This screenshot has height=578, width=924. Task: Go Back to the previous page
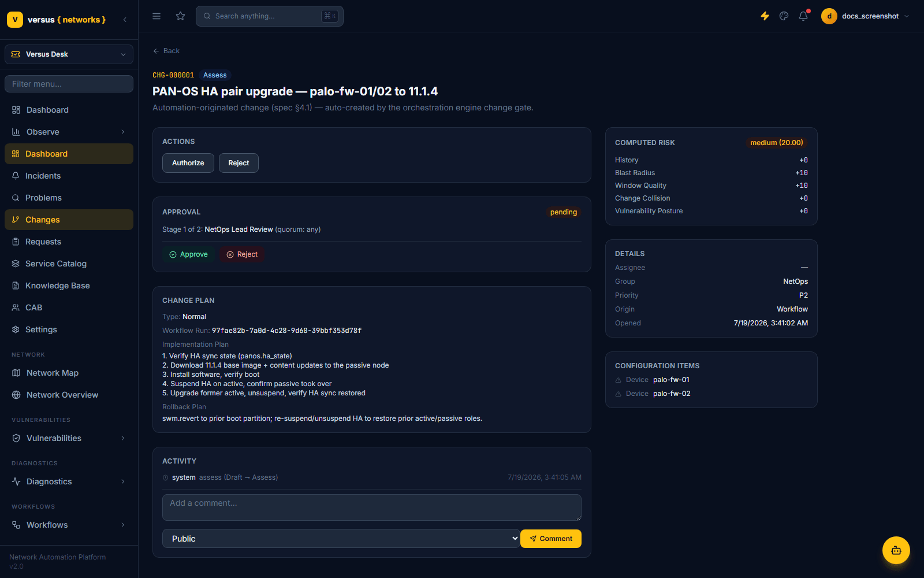[x=166, y=51]
